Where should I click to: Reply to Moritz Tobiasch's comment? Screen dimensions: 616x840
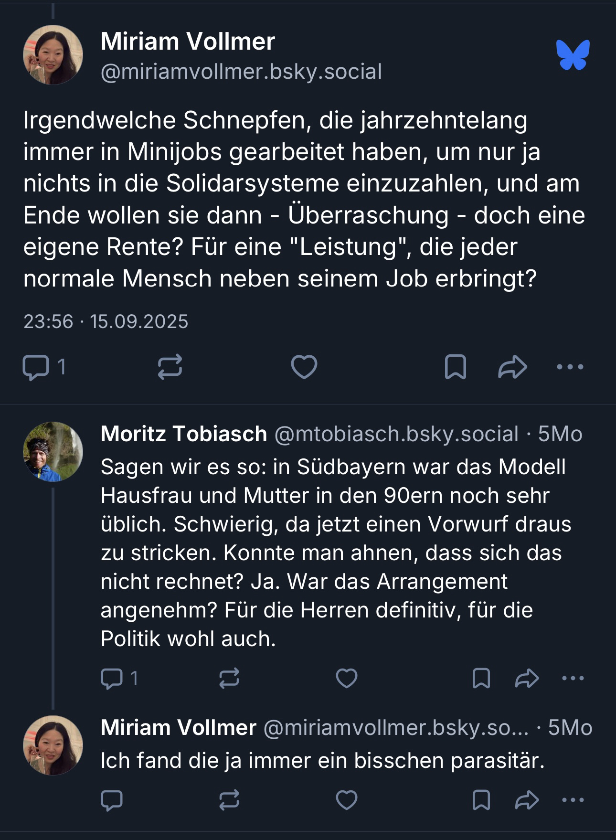click(112, 678)
